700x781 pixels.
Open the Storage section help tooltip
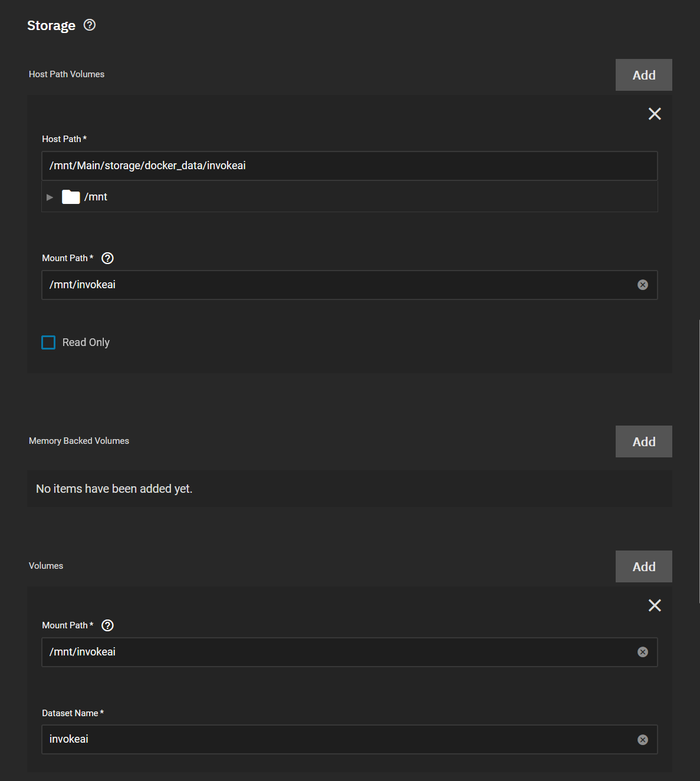point(89,25)
